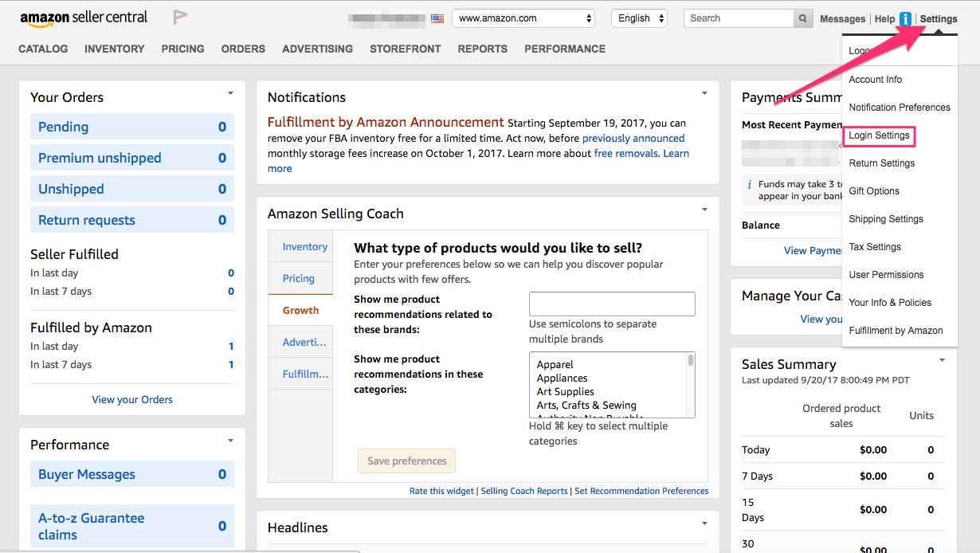This screenshot has width=980, height=553.
Task: Open the STOREFRONT menu
Action: (405, 49)
